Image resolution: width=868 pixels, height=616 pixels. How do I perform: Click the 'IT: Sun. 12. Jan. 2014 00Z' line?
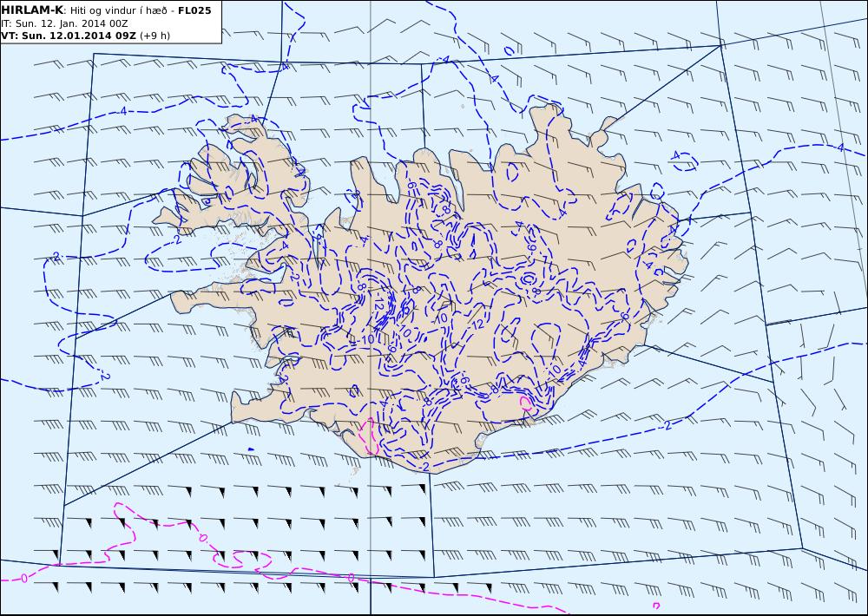pyautogui.click(x=65, y=23)
